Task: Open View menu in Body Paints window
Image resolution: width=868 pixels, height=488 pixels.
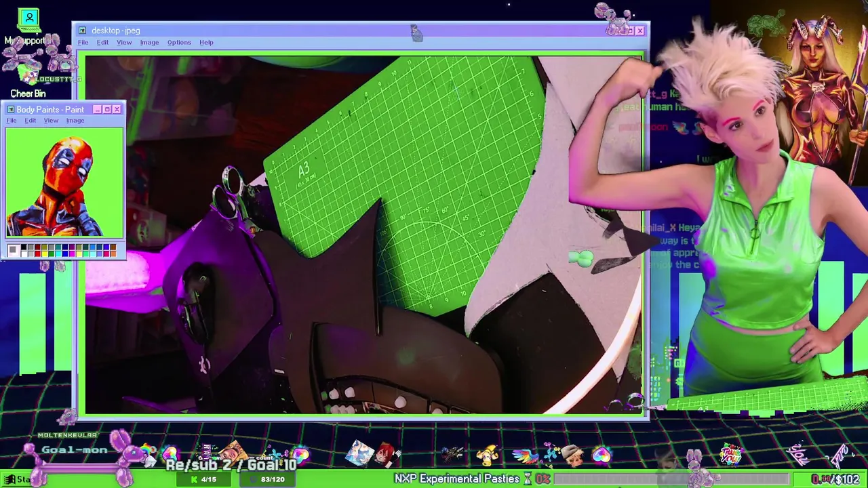Action: pyautogui.click(x=51, y=121)
